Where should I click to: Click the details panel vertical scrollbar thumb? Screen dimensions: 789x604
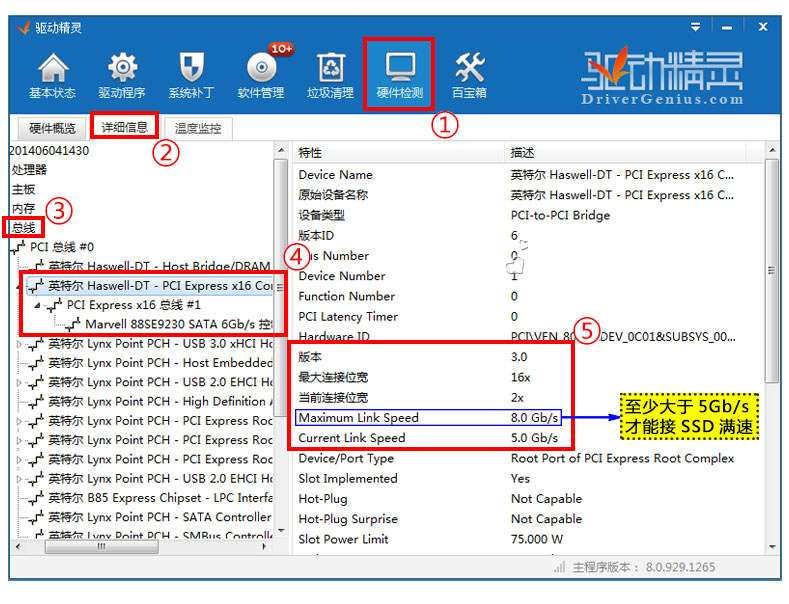point(772,271)
